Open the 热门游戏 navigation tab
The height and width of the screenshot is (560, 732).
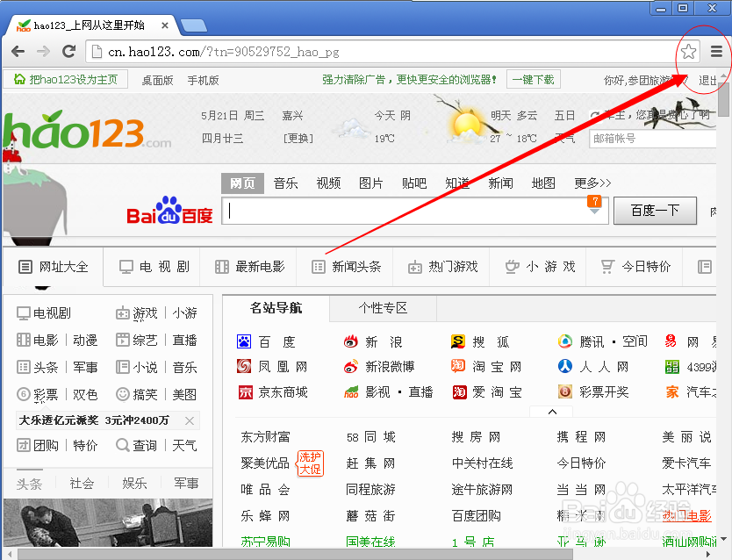tap(442, 267)
